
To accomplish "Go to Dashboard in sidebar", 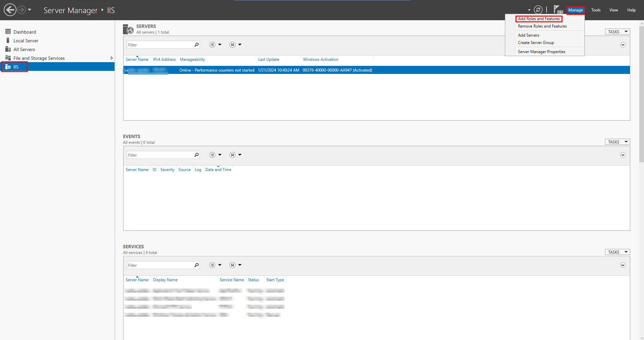I will pyautogui.click(x=25, y=32).
